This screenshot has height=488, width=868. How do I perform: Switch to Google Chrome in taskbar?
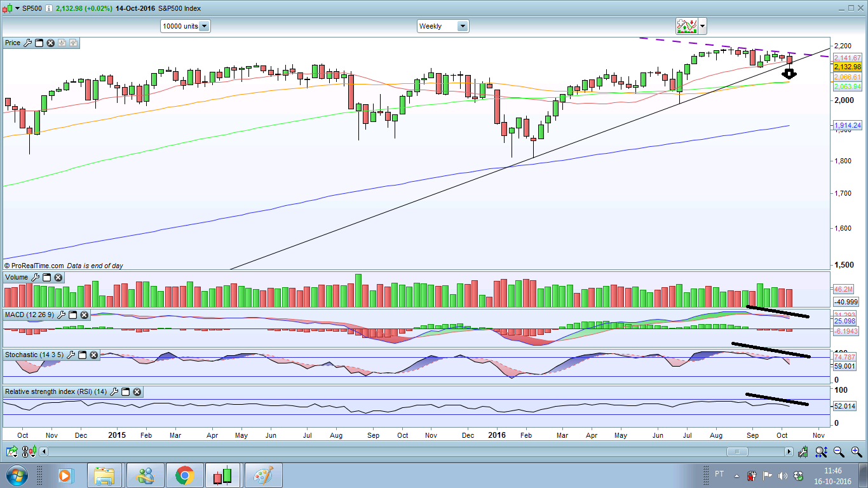click(x=185, y=476)
